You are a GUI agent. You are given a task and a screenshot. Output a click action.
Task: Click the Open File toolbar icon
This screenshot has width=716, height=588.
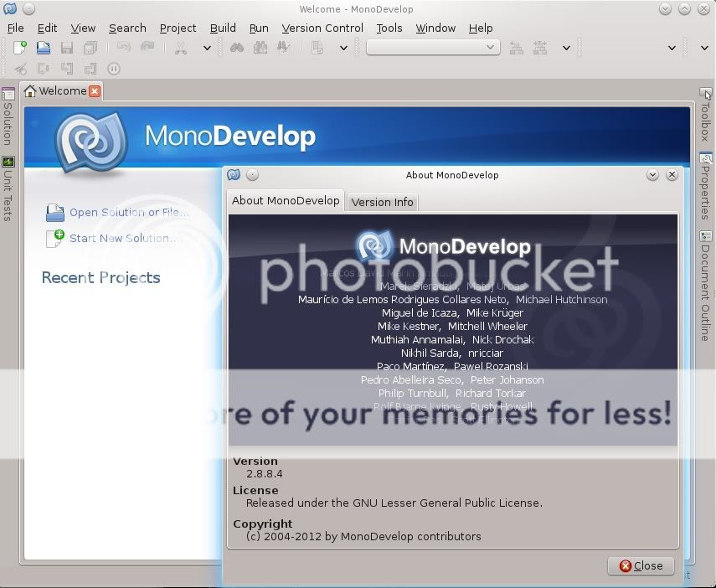click(x=44, y=48)
